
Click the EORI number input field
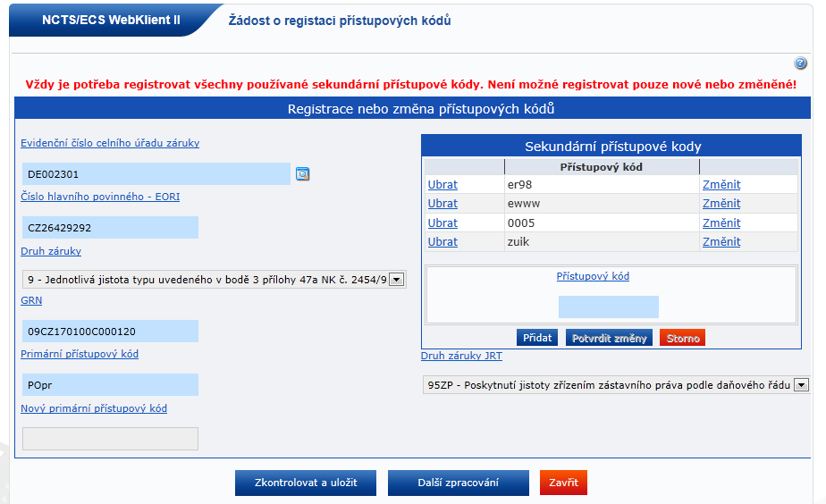(x=110, y=228)
